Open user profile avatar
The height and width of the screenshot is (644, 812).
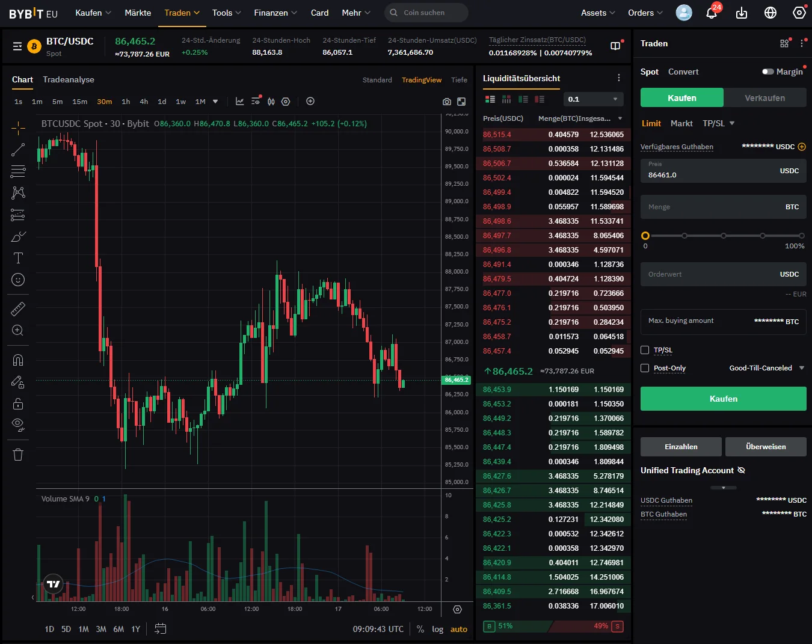pos(684,13)
